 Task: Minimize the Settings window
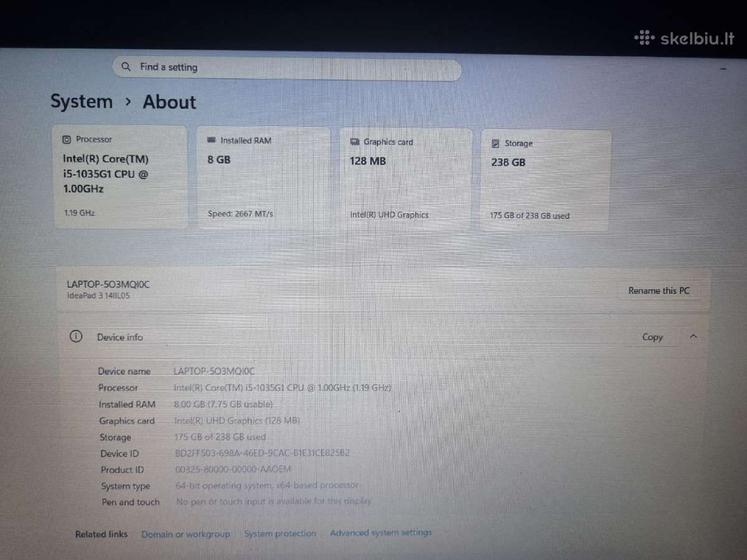coord(723,70)
